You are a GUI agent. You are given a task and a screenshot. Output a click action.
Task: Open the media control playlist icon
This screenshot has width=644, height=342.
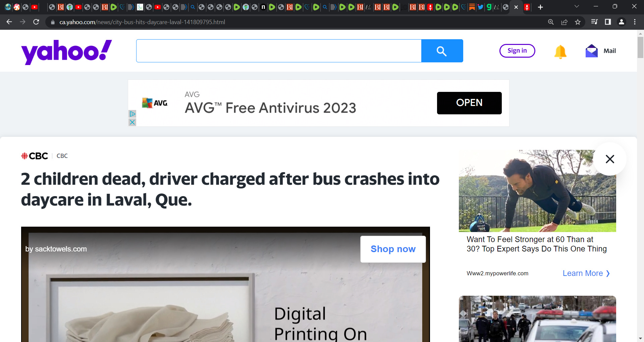(x=594, y=22)
